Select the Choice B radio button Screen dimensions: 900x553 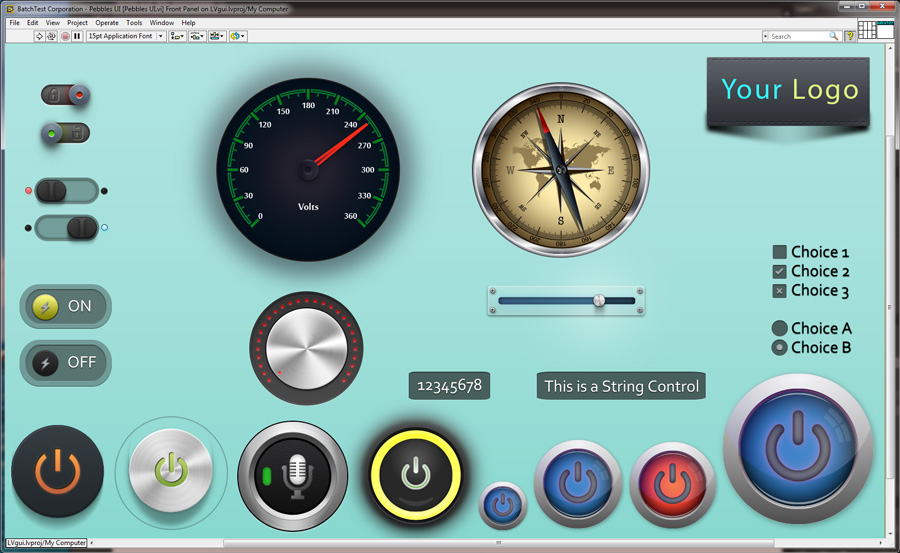779,347
